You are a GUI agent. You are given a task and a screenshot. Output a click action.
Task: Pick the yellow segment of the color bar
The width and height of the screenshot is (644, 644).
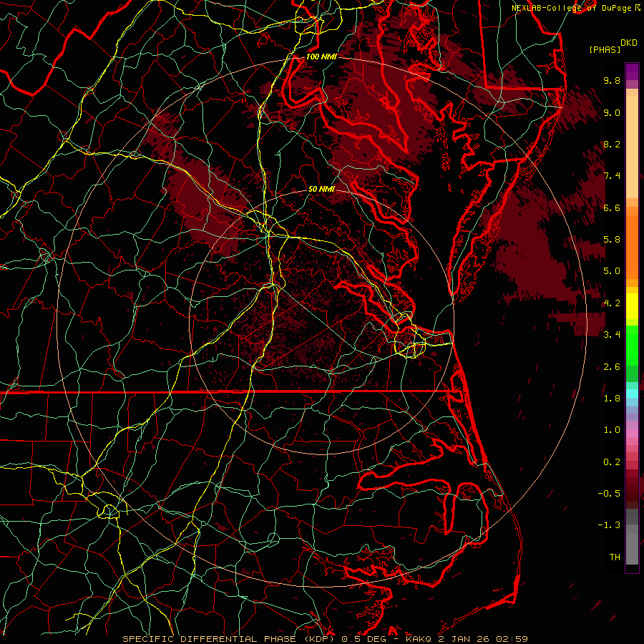pos(632,306)
